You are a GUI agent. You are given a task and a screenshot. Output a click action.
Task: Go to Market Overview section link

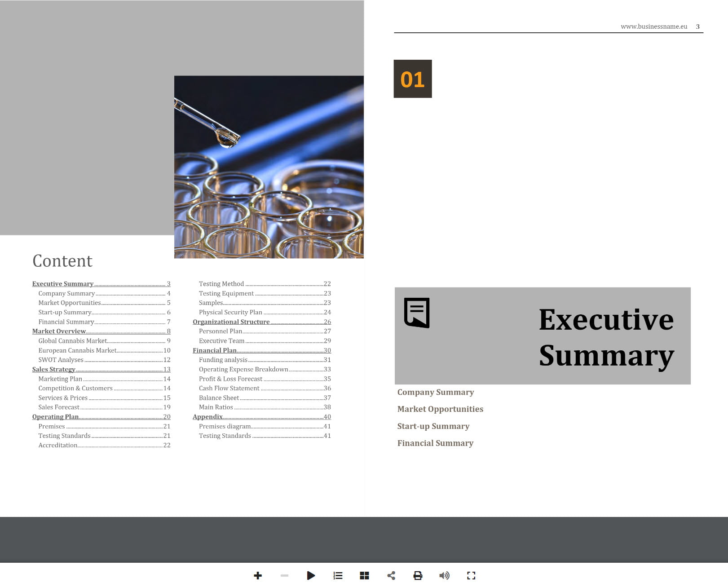(59, 331)
